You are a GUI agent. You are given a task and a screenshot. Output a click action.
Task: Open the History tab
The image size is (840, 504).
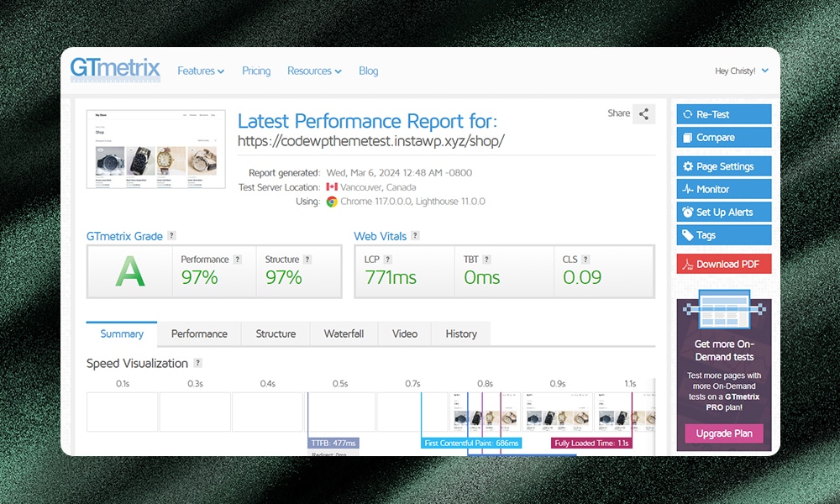pos(460,333)
